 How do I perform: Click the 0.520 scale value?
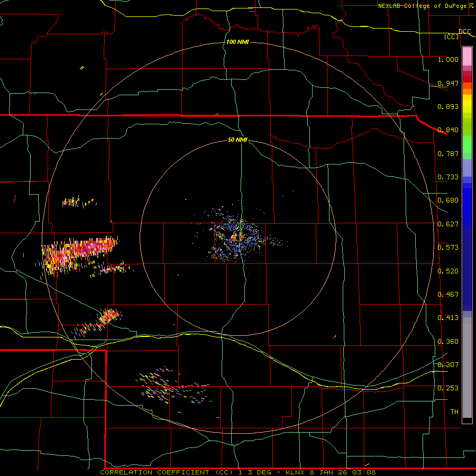click(x=448, y=271)
